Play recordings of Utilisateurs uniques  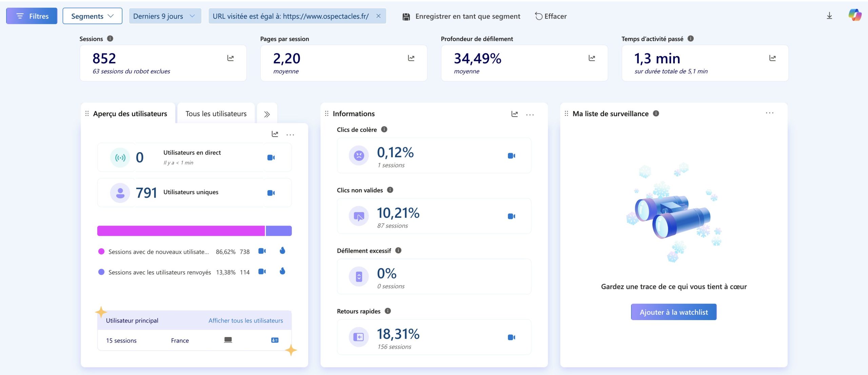(x=270, y=192)
